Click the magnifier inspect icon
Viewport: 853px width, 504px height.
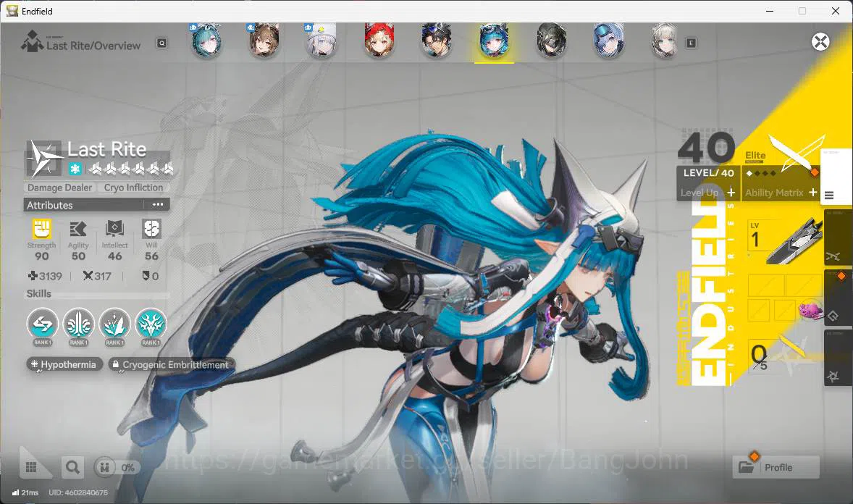[73, 467]
